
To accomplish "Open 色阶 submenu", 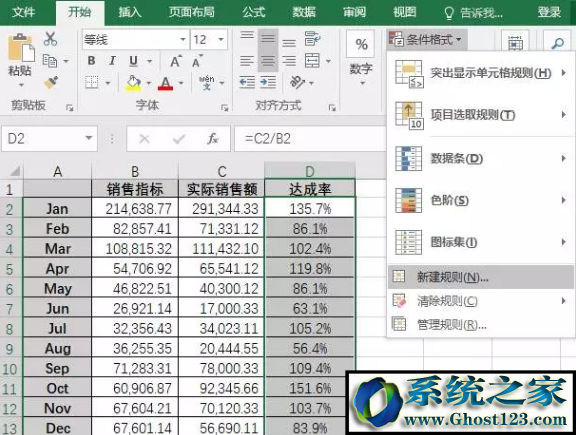I will [x=480, y=200].
